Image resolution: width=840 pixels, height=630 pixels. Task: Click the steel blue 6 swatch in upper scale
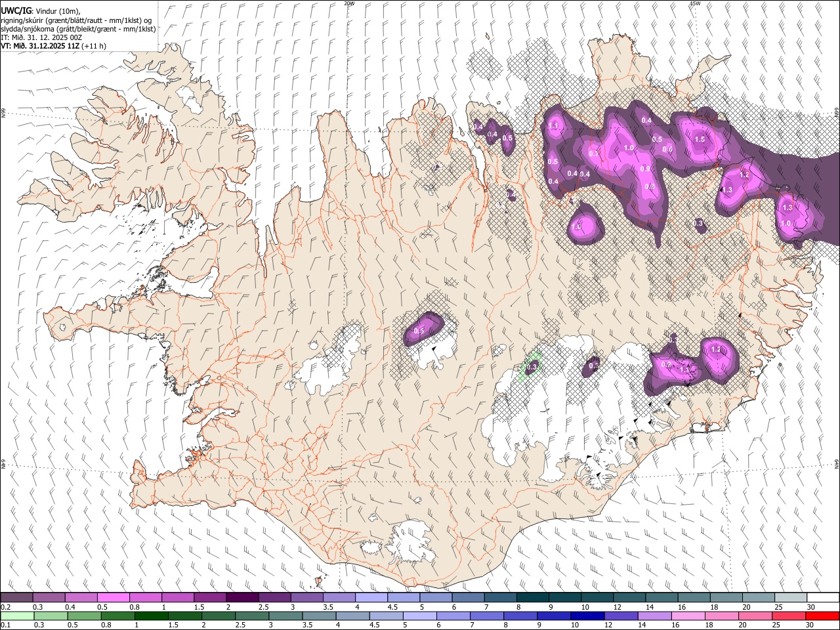469,597
